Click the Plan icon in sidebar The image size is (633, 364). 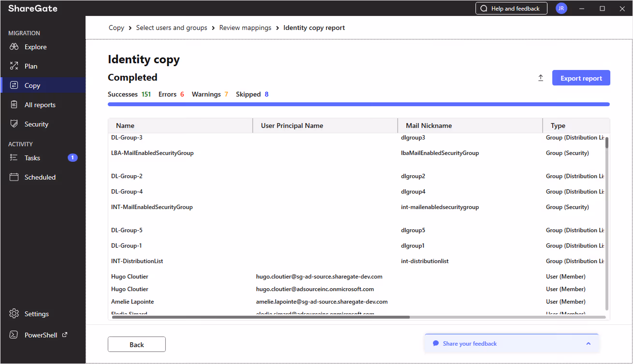click(x=14, y=66)
